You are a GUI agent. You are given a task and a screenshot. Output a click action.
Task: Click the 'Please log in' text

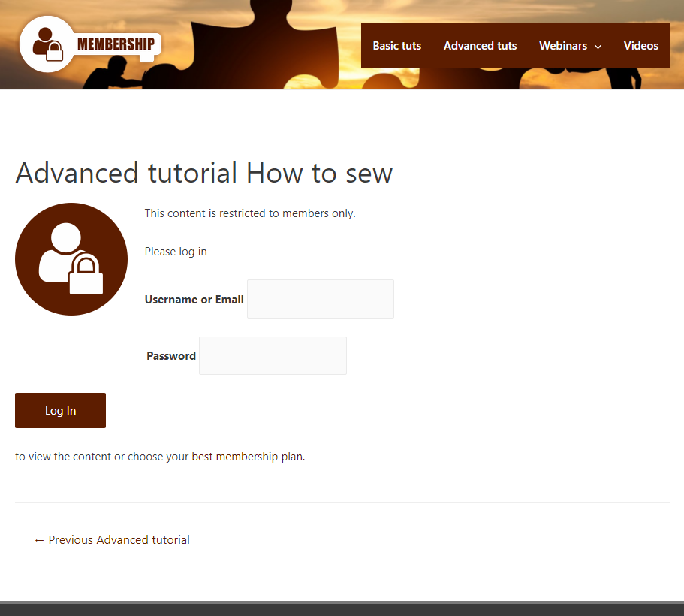tap(176, 252)
